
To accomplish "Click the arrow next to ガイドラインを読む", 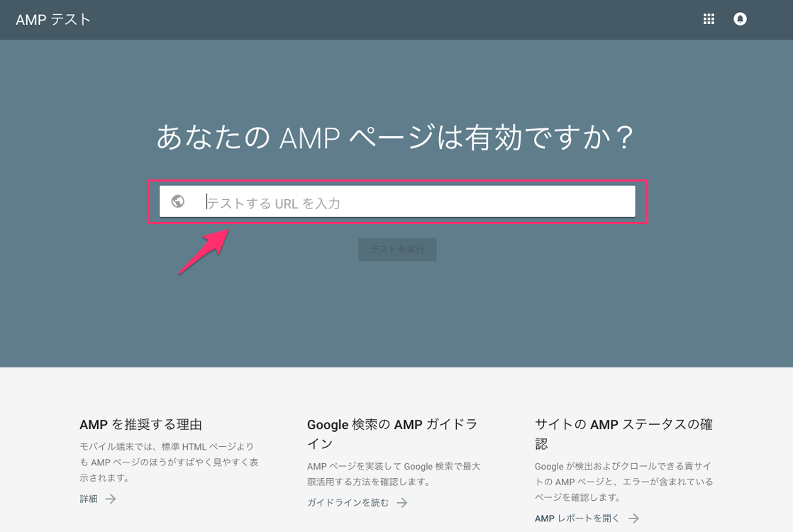I will pyautogui.click(x=402, y=503).
